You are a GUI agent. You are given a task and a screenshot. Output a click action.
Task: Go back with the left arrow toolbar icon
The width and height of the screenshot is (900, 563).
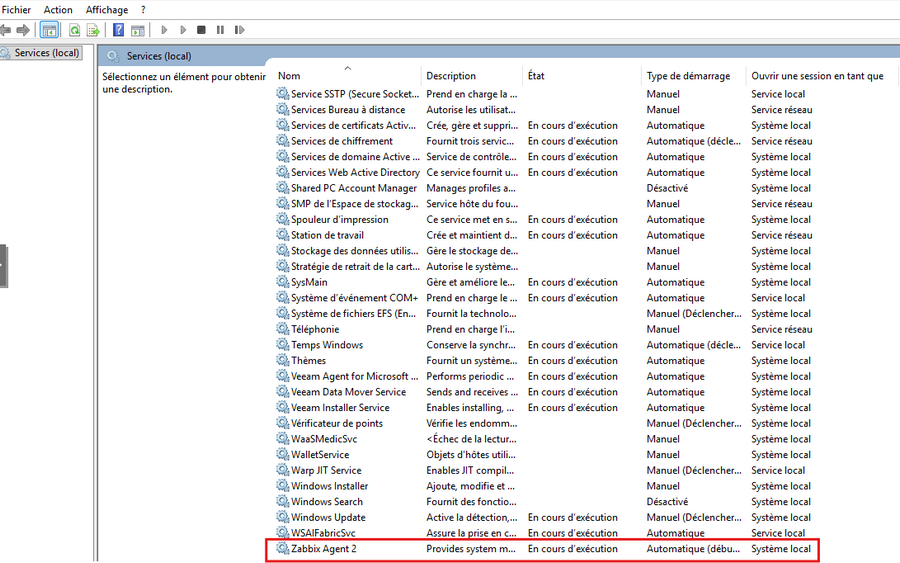(x=6, y=30)
